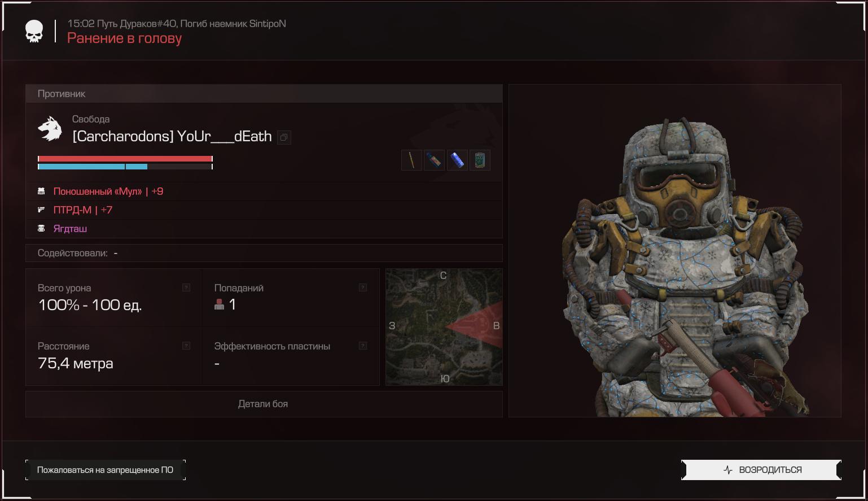Click the head hit marker icon

click(x=220, y=304)
